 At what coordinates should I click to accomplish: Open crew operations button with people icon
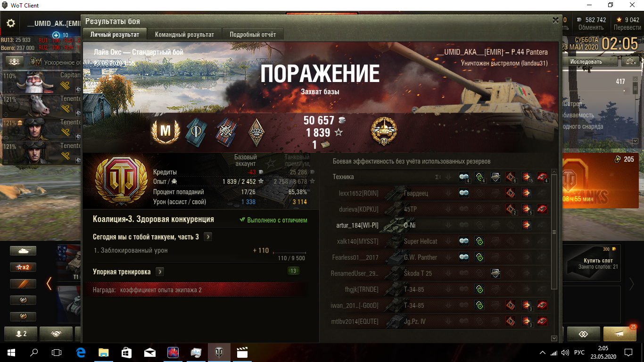pos(15,62)
